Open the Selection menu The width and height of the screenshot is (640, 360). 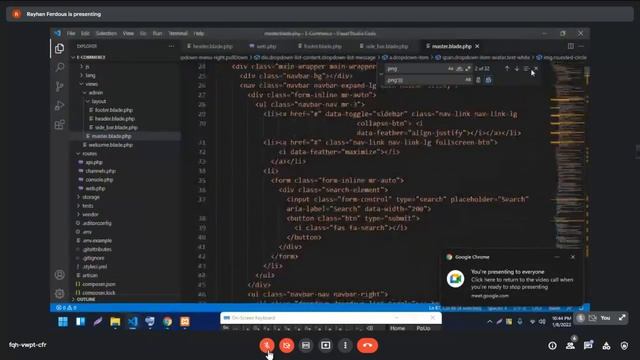pyautogui.click(x=106, y=33)
